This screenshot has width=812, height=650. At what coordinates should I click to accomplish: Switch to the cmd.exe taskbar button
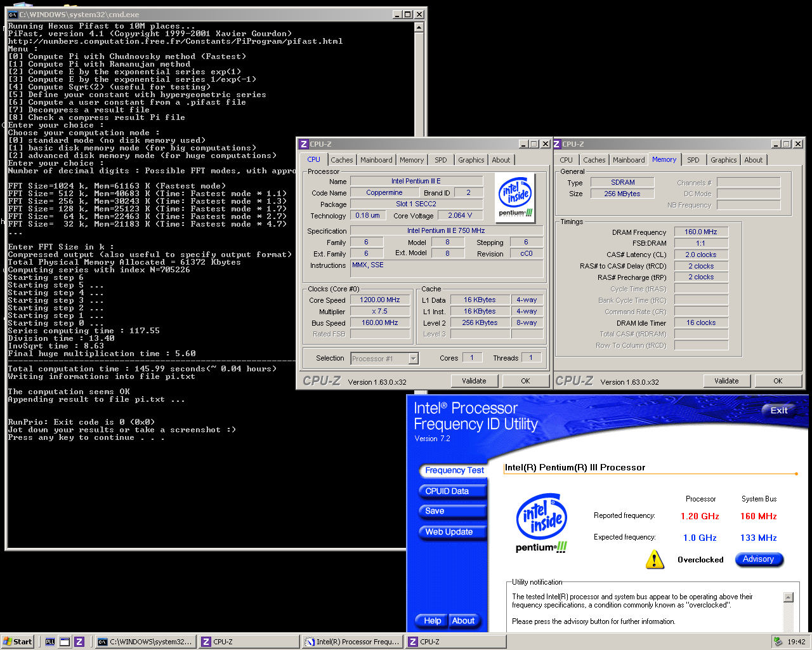tap(145, 642)
